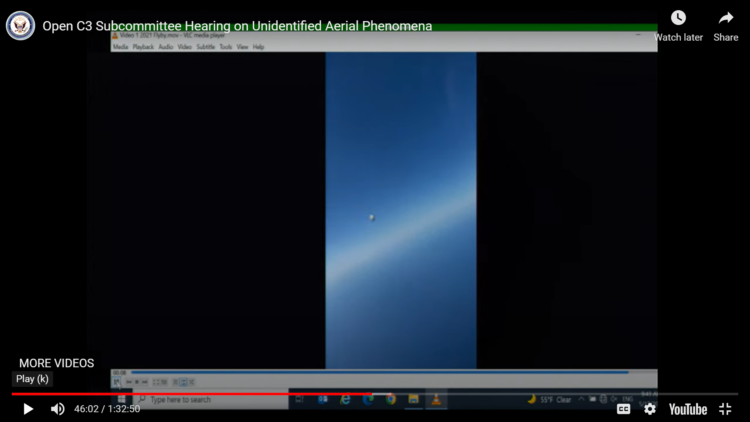The width and height of the screenshot is (750, 422).
Task: Mute the video with the speaker icon
Action: coord(57,409)
